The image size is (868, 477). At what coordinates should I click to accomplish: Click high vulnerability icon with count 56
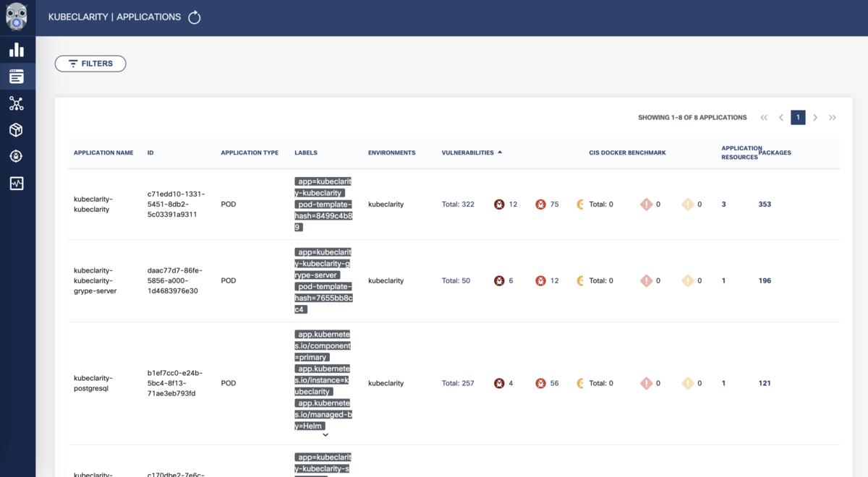540,383
